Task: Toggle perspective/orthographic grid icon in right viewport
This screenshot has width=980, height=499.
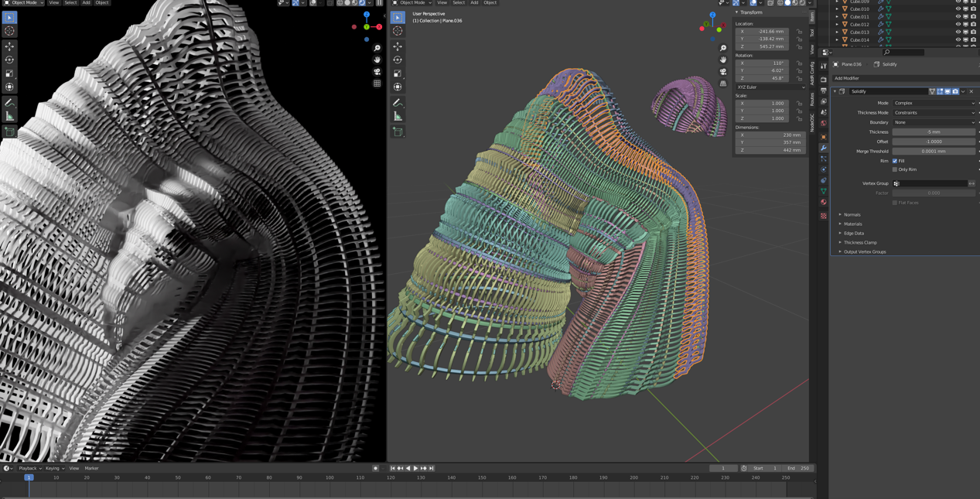Action: tap(723, 84)
